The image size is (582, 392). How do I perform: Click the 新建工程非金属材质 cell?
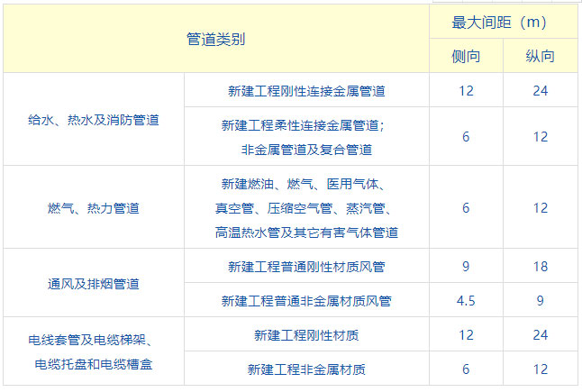306,369
